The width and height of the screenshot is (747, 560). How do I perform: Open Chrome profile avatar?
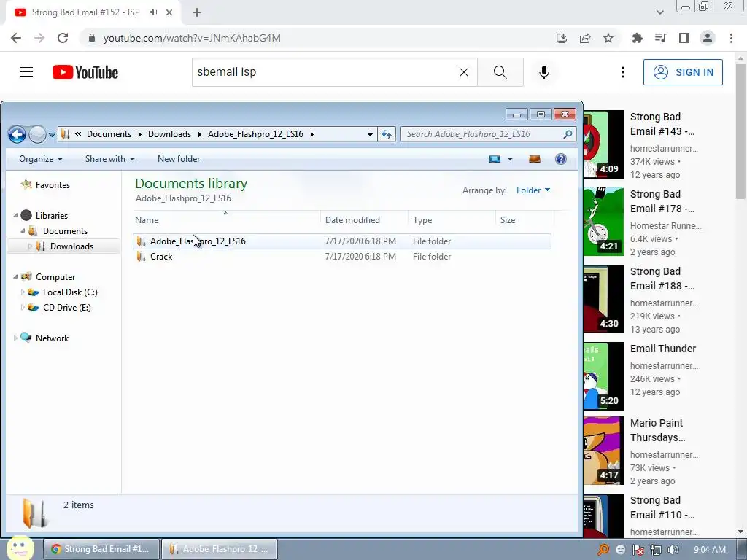point(708,38)
